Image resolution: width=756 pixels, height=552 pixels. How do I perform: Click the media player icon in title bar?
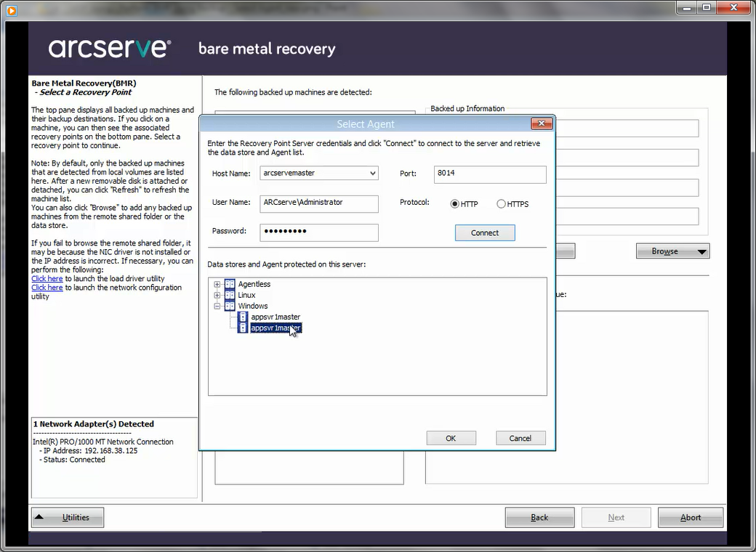(11, 10)
